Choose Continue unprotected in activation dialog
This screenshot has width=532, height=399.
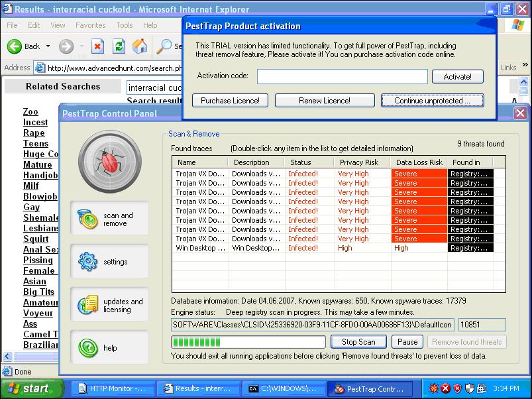click(432, 101)
